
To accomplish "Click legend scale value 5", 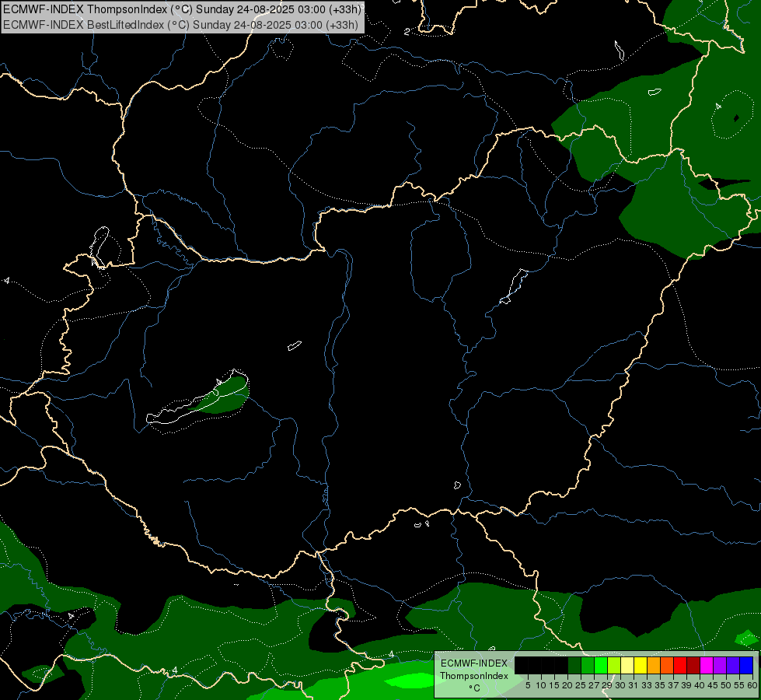I will (528, 685).
